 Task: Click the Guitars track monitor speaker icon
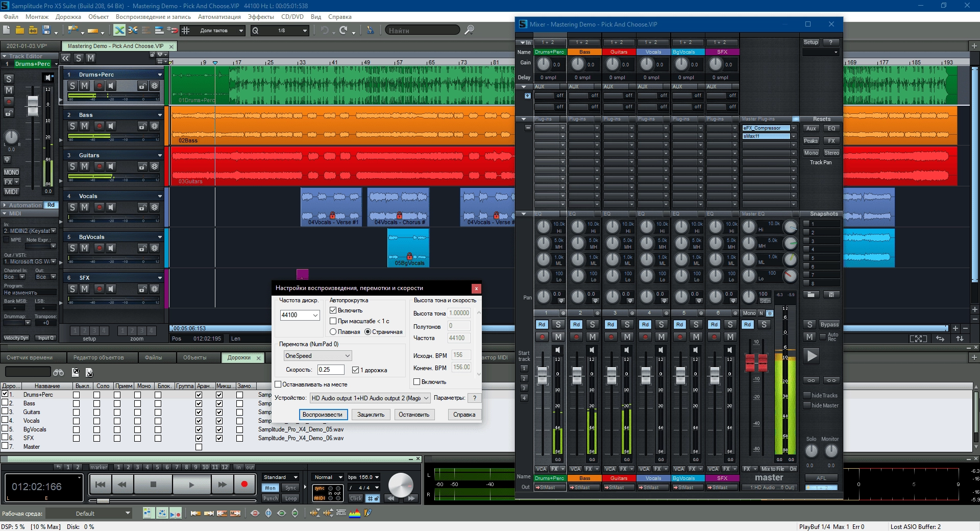[111, 166]
